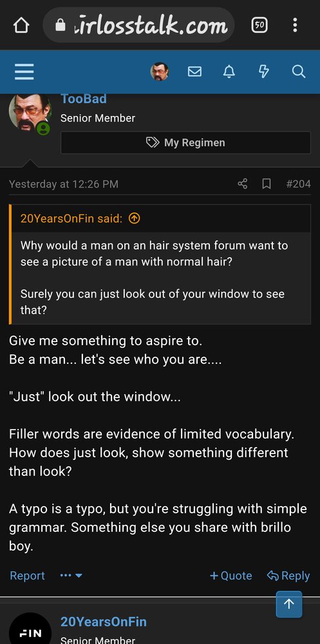Open the What's new lightning icon
Image resolution: width=320 pixels, height=644 pixels.
click(264, 72)
